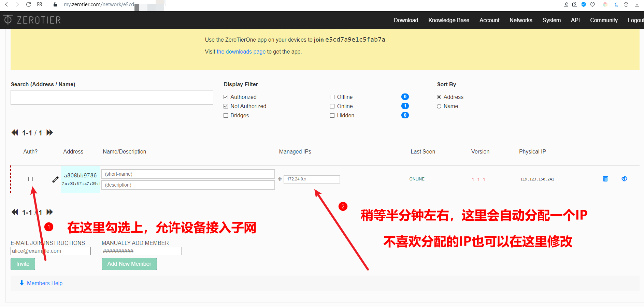Viewport: 644px width, 307px height.
Task: Click the blue lightning extension icon
Action: coord(616,4)
